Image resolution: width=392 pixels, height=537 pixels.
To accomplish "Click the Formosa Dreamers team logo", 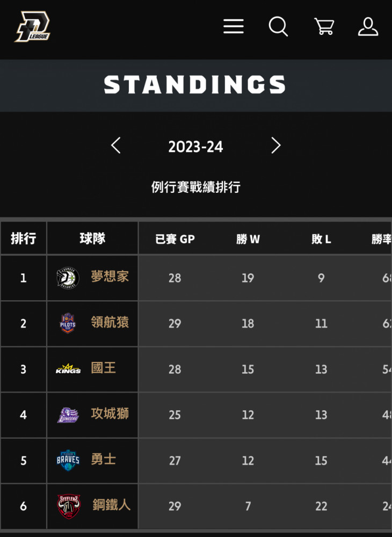I will pyautogui.click(x=68, y=278).
